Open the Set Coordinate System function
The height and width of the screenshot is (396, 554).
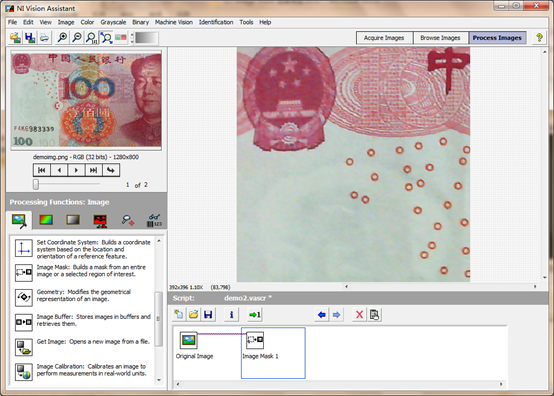click(x=24, y=248)
